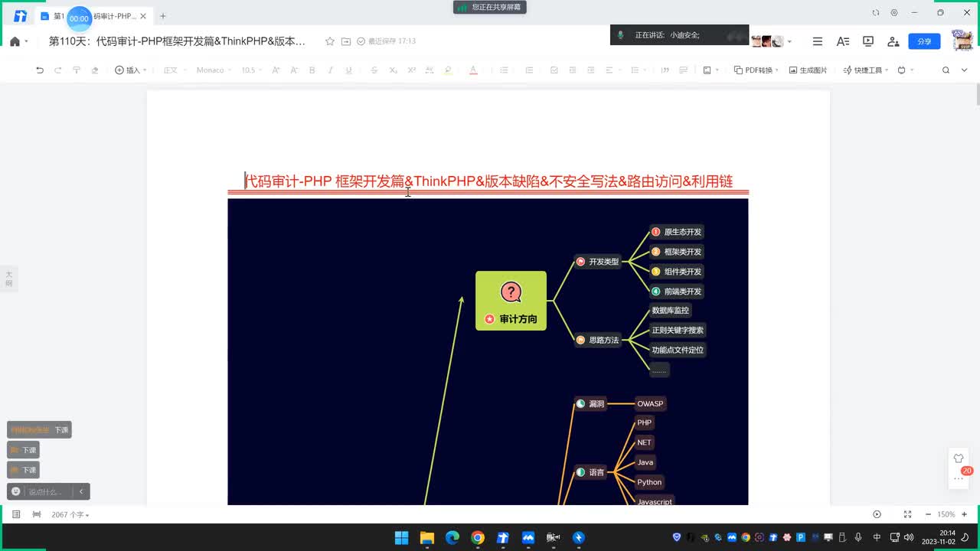Click the blue 分享 share button

(924, 41)
